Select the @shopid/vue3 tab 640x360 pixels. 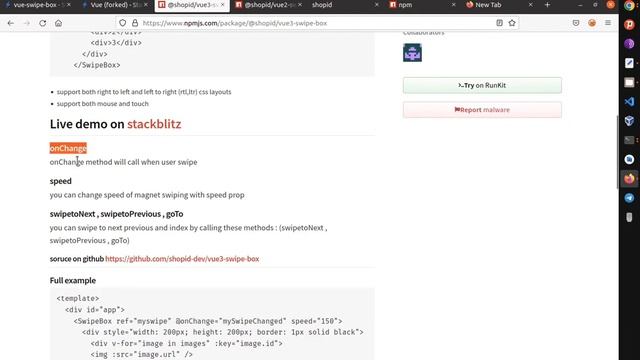(x=192, y=5)
